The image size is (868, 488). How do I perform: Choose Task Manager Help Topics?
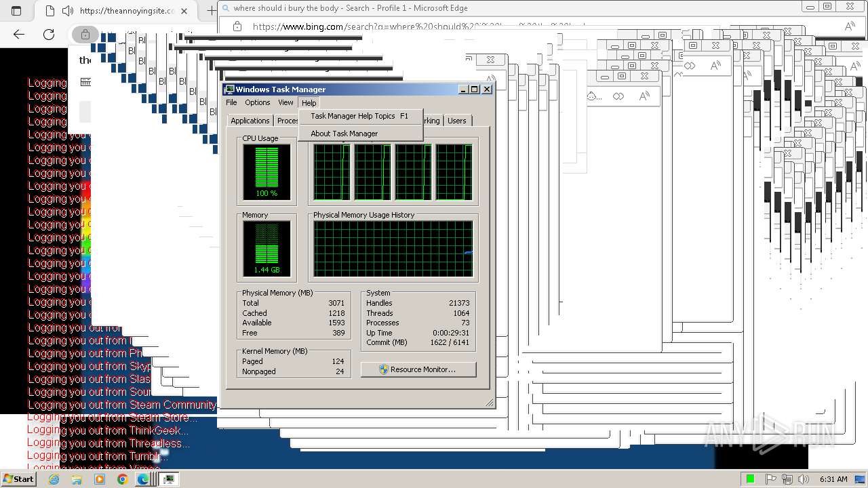click(360, 116)
